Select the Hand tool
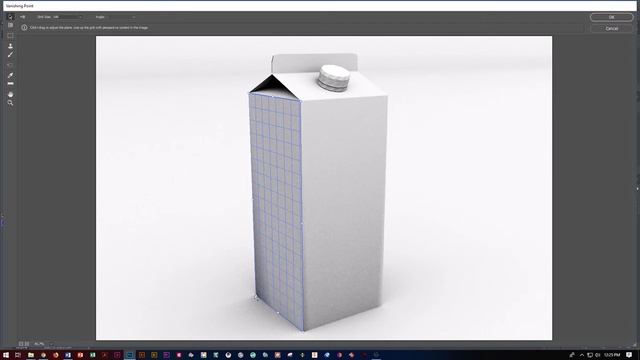The height and width of the screenshot is (360, 640). point(10,94)
